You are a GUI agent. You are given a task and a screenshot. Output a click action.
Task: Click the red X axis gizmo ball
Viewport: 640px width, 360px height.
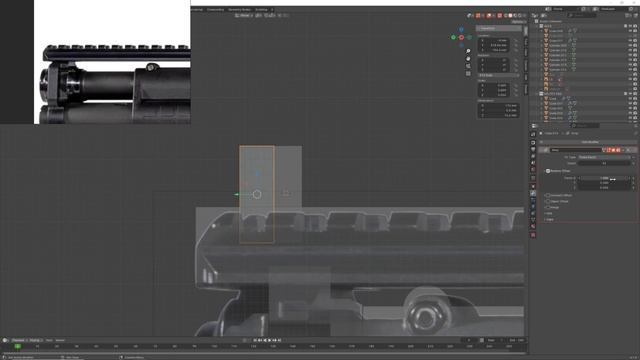tap(462, 38)
